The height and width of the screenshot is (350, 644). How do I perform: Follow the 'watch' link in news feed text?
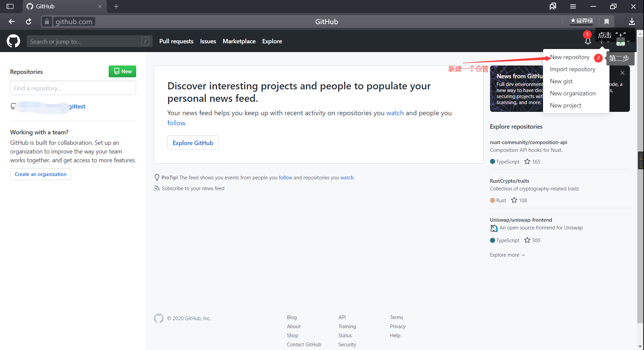point(395,113)
